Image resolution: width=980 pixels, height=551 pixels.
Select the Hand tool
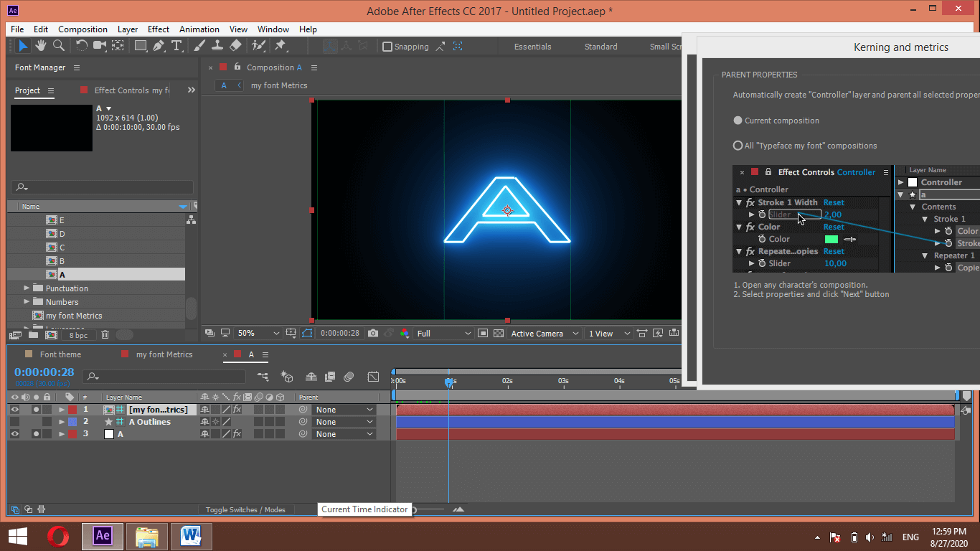pyautogui.click(x=41, y=45)
